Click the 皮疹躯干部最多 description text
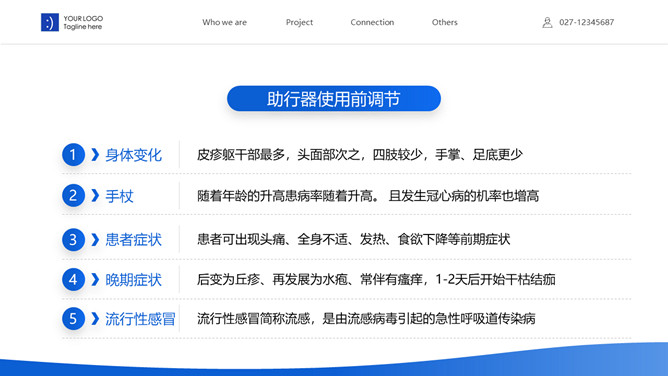This screenshot has width=668, height=376. coord(360,155)
